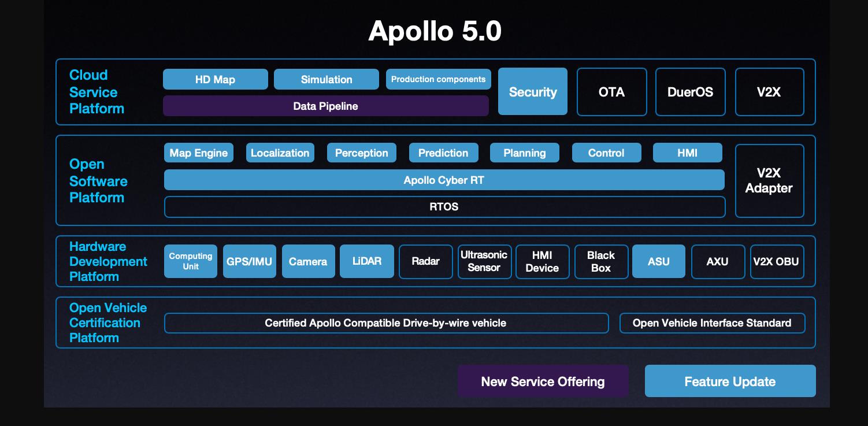
Task: Click the Simulation box
Action: click(327, 80)
